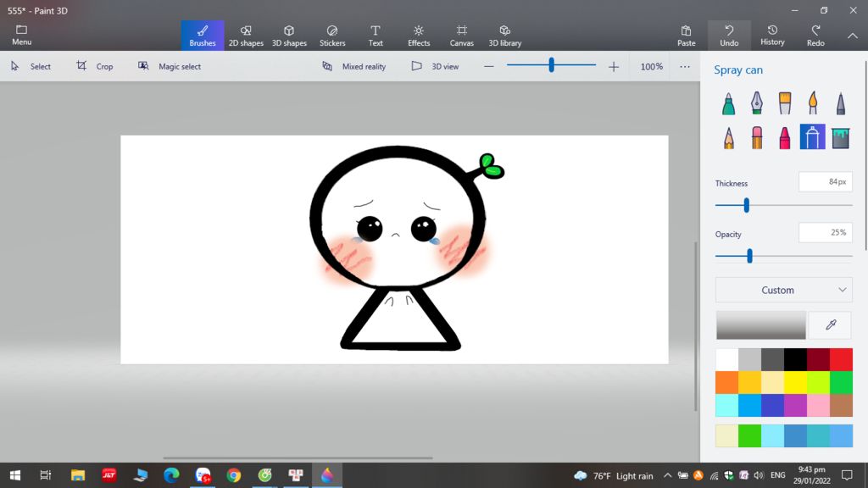Click the vertical canvas scrollbar
The image size is (868, 488).
pos(696,326)
